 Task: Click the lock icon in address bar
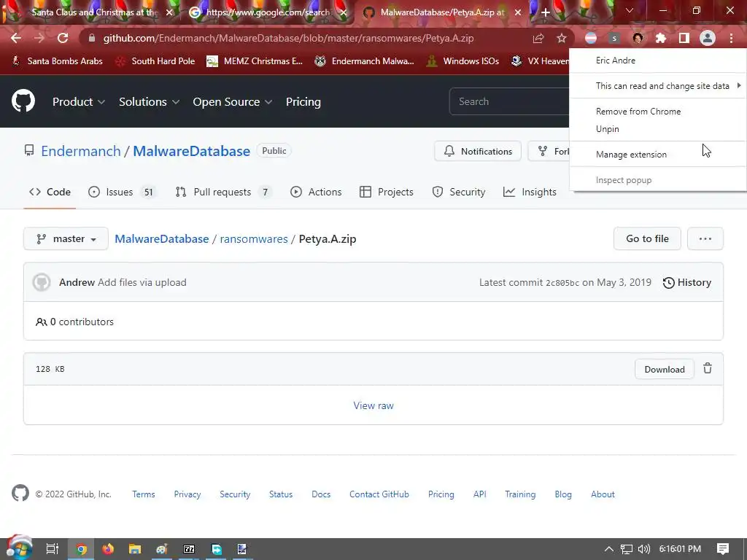(x=92, y=38)
